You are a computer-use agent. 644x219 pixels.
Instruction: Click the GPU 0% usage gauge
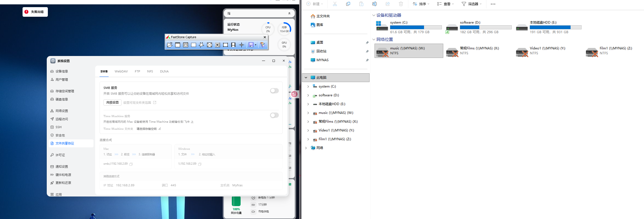coord(284,44)
